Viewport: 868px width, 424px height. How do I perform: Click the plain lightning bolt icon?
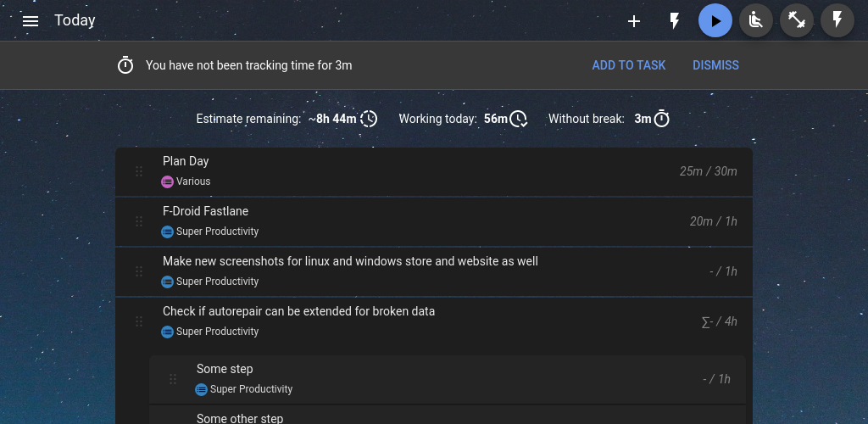click(x=675, y=21)
